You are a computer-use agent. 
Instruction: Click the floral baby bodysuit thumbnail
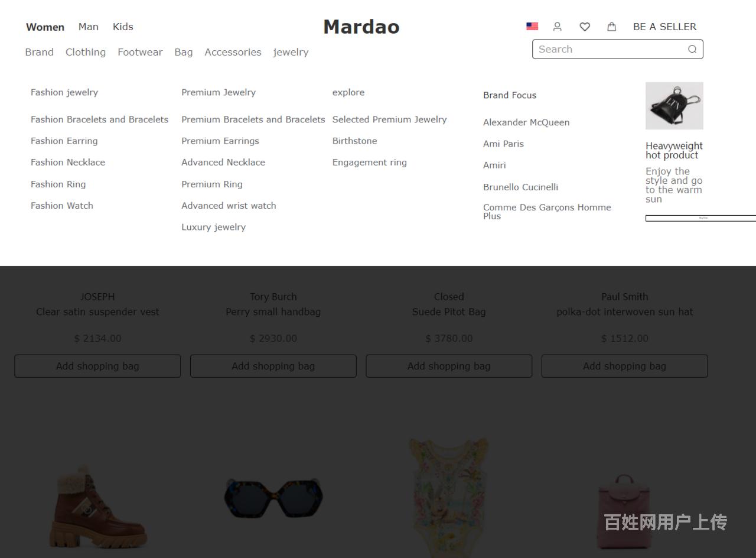click(x=449, y=497)
